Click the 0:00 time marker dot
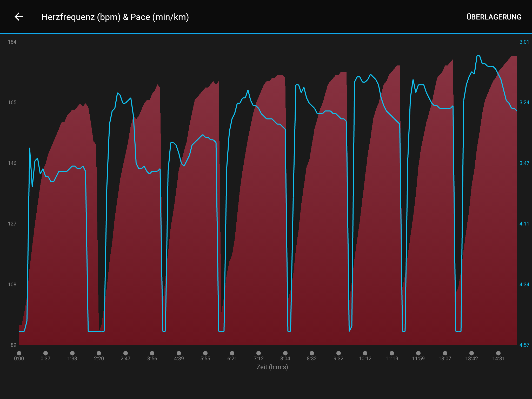 tap(19, 353)
